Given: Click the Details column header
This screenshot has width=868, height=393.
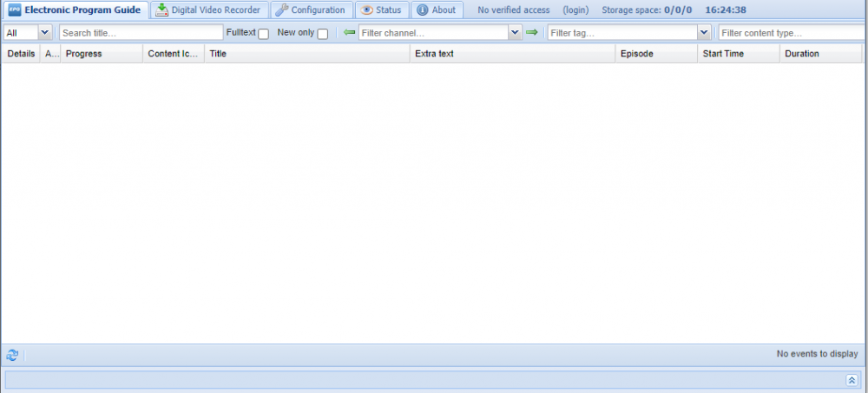Looking at the screenshot, I should [x=21, y=54].
